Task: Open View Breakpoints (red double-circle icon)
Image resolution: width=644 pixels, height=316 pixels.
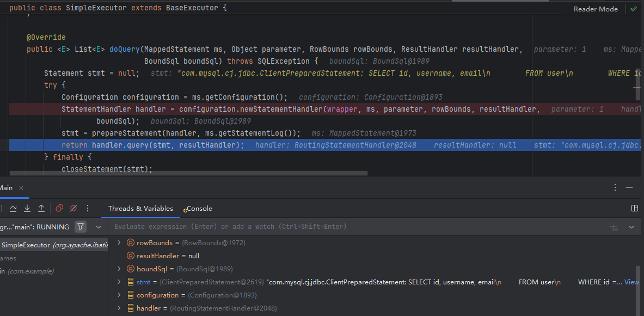Action: click(x=59, y=208)
